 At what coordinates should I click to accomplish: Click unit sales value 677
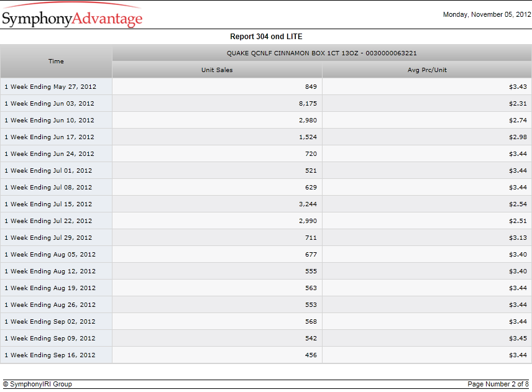[311, 254]
